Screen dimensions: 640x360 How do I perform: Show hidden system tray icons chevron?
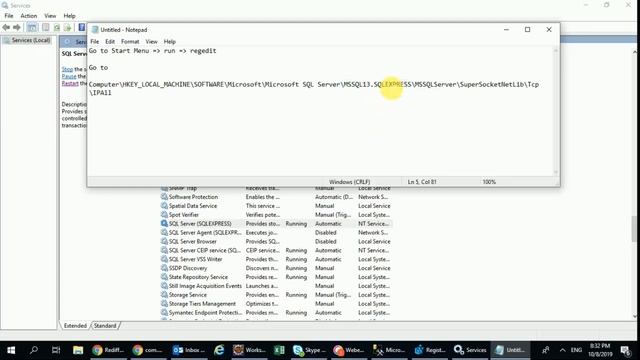tap(562, 350)
